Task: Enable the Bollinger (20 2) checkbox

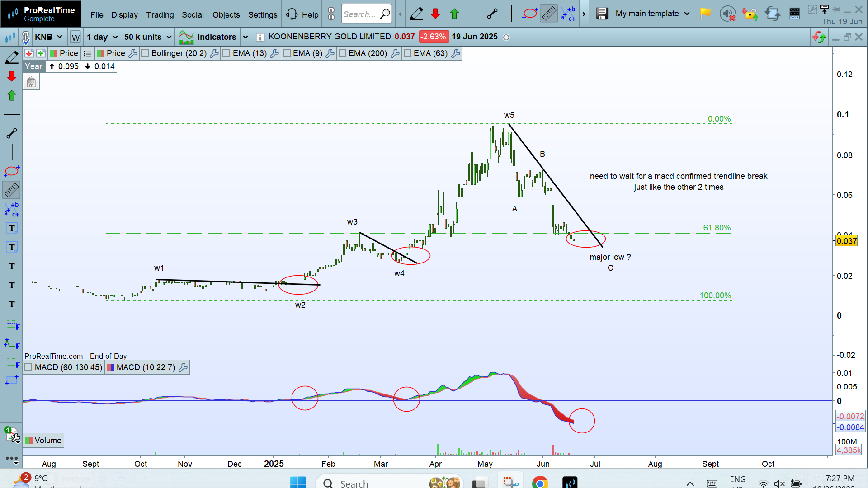Action: pos(145,53)
